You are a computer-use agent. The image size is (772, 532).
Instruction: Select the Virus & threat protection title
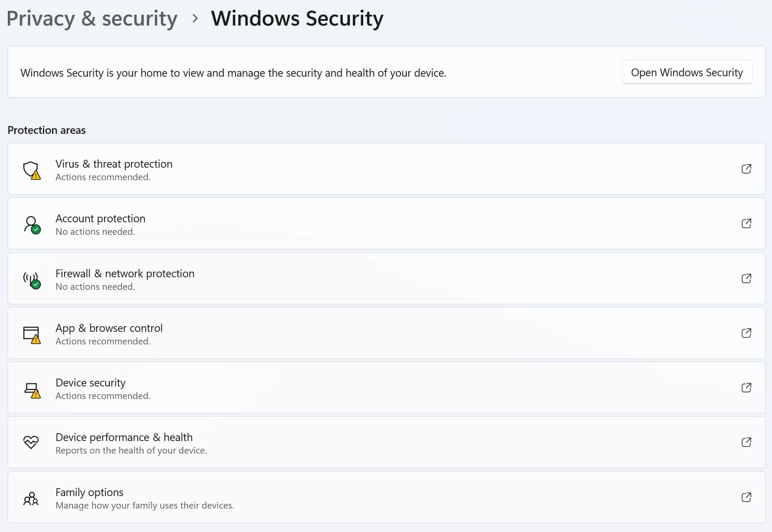[114, 164]
